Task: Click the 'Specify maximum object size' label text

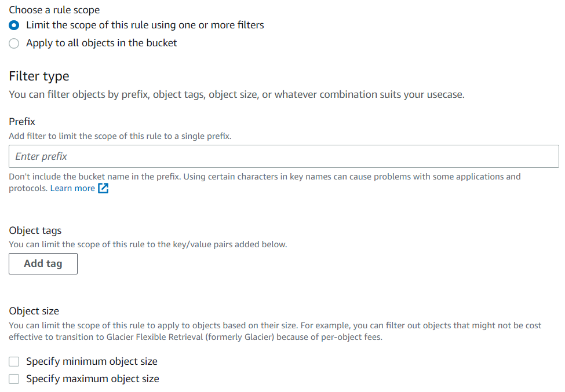Action: click(93, 379)
